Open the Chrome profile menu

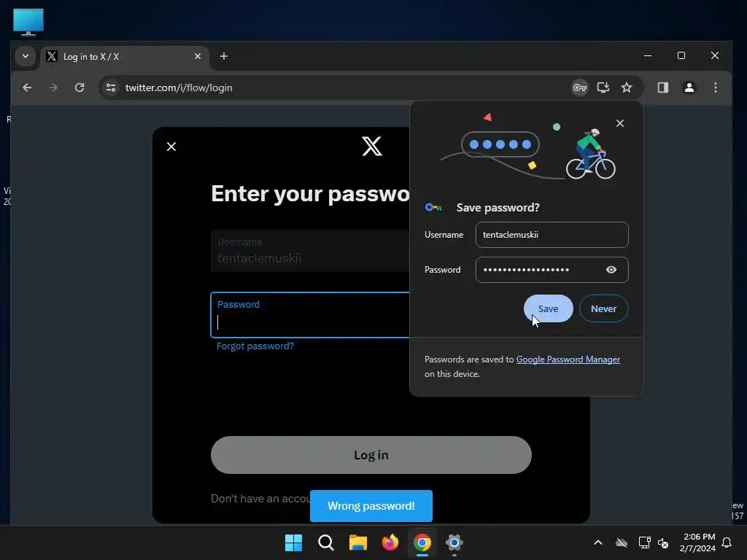[689, 87]
